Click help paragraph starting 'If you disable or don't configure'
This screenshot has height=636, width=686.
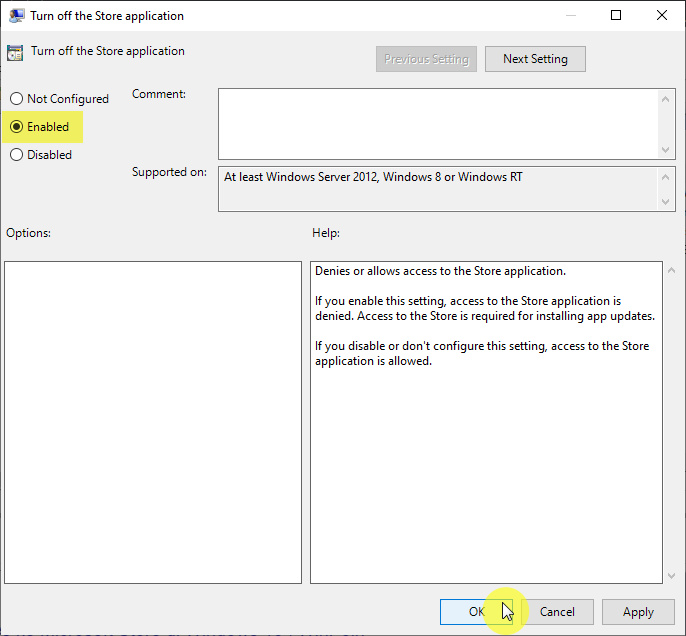pos(482,353)
